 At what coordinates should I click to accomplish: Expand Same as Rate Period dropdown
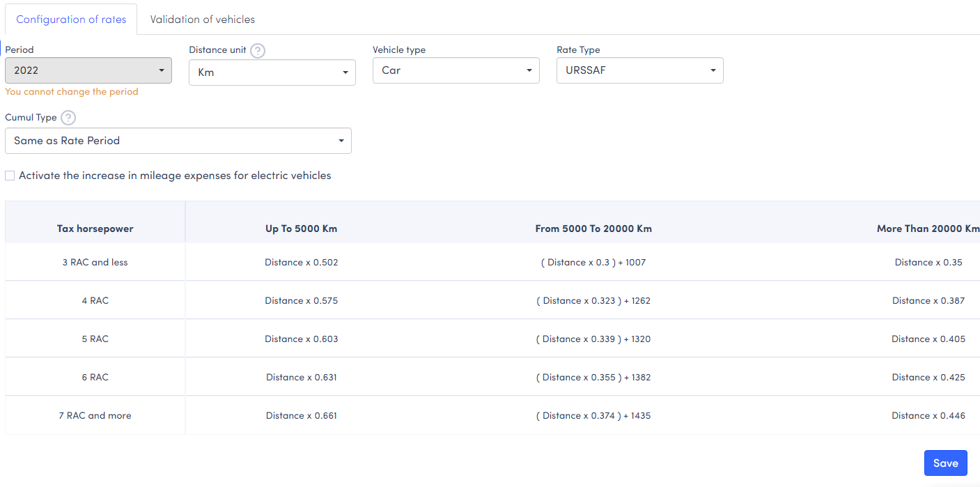coord(178,141)
